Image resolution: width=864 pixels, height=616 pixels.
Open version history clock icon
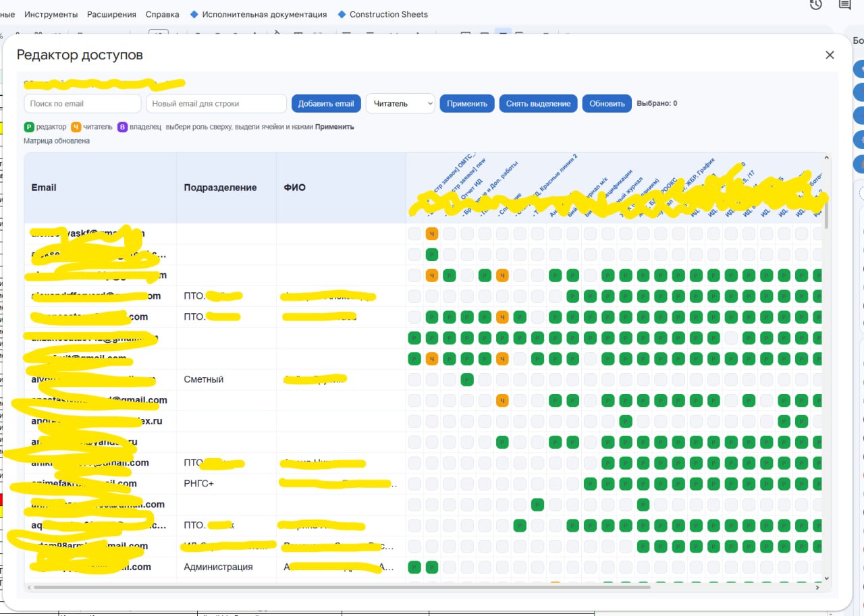click(816, 5)
